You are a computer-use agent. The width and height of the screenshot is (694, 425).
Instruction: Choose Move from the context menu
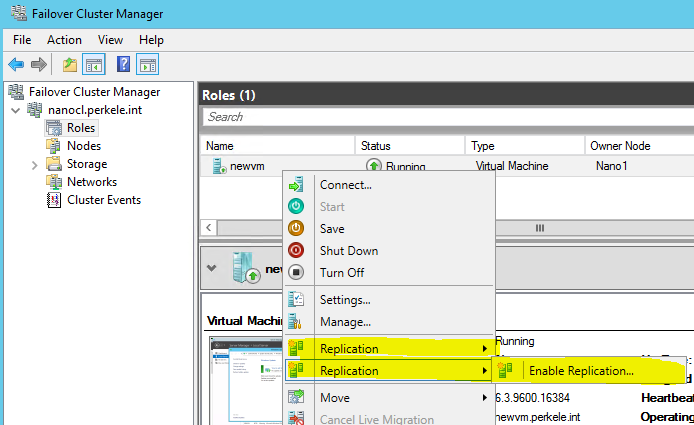[x=389, y=398]
